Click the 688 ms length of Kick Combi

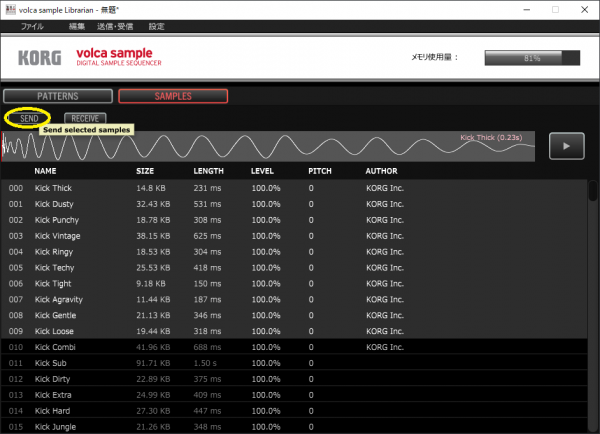(x=207, y=347)
